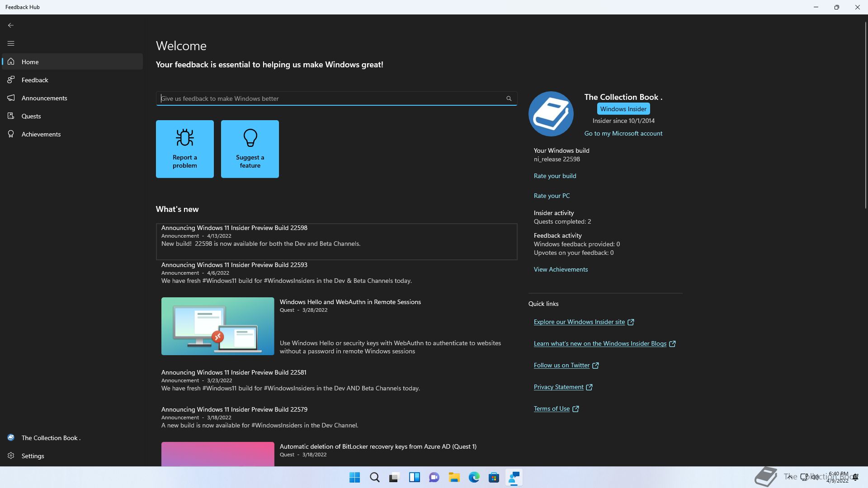The width and height of the screenshot is (868, 488).
Task: Click the taskbar clock and date
Action: [838, 477]
